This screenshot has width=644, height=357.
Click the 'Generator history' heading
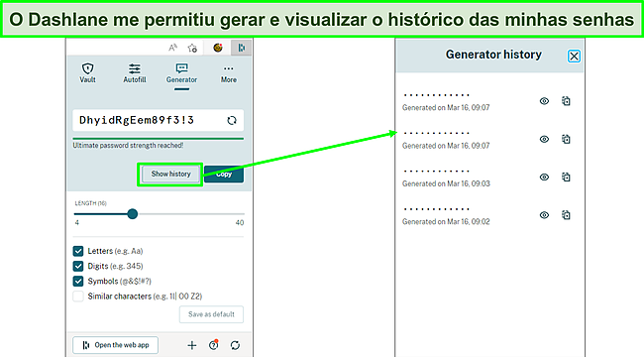(493, 55)
